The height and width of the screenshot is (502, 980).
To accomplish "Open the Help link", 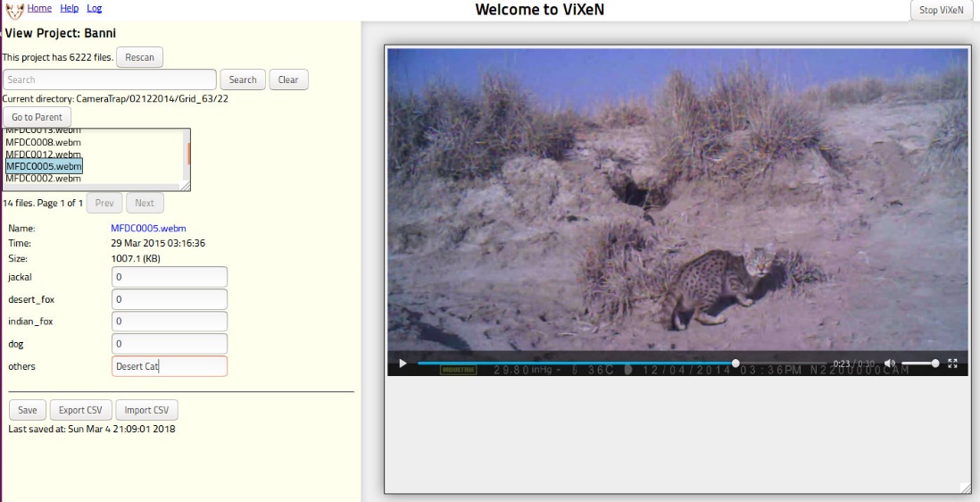I will point(70,8).
